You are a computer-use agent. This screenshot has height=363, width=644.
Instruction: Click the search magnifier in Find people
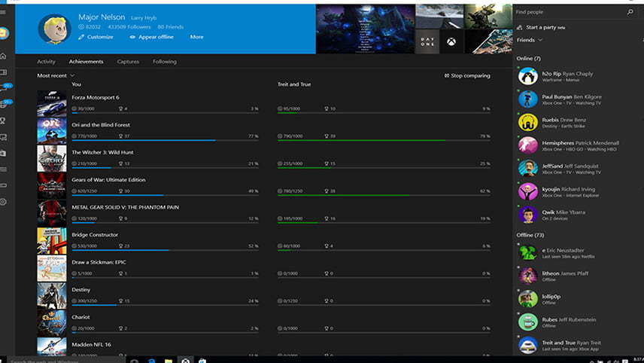click(630, 12)
